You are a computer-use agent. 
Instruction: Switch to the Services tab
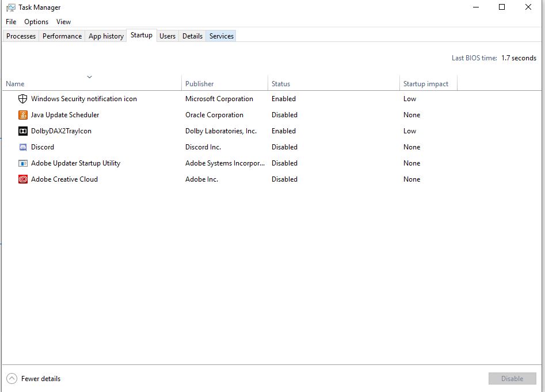(222, 36)
